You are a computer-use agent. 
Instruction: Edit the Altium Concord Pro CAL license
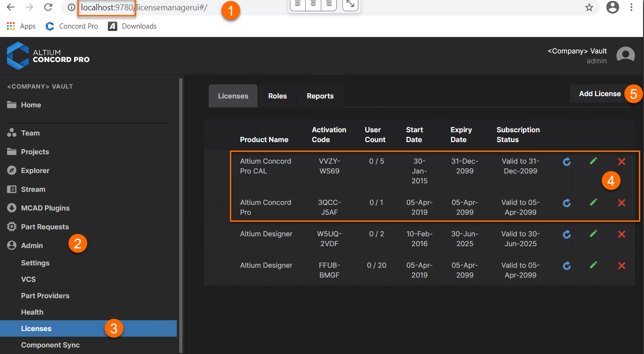[593, 161]
